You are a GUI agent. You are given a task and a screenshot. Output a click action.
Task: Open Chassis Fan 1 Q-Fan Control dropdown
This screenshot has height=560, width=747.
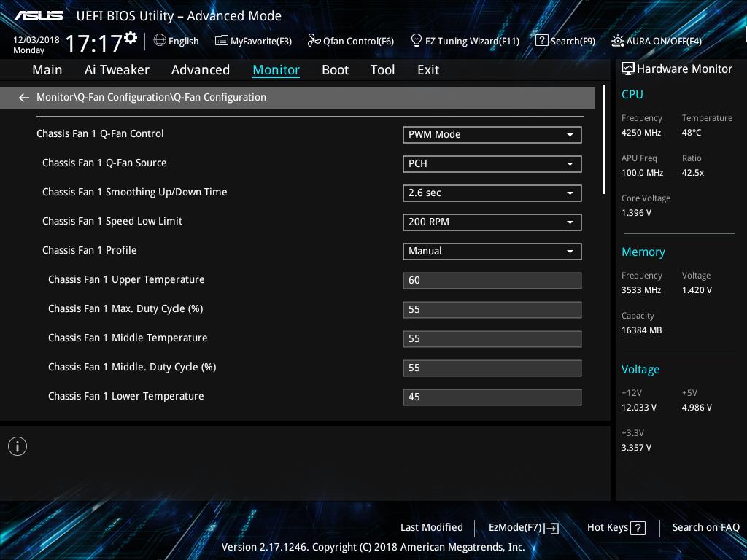pos(492,135)
